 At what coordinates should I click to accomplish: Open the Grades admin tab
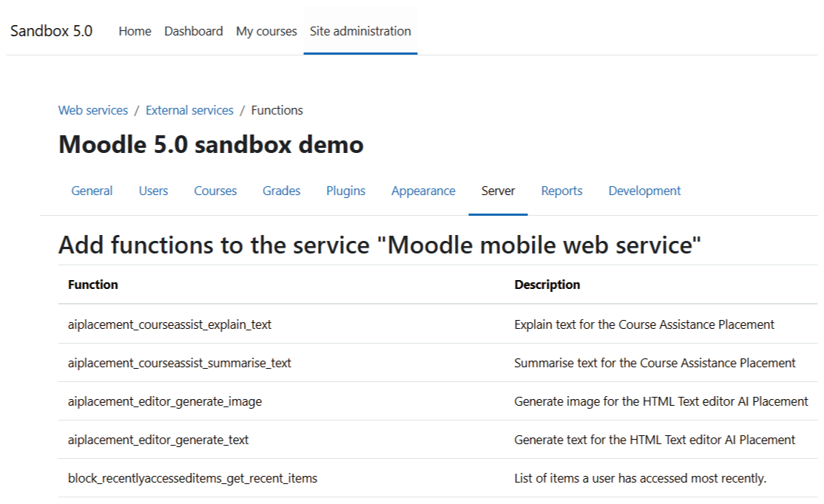tap(281, 191)
